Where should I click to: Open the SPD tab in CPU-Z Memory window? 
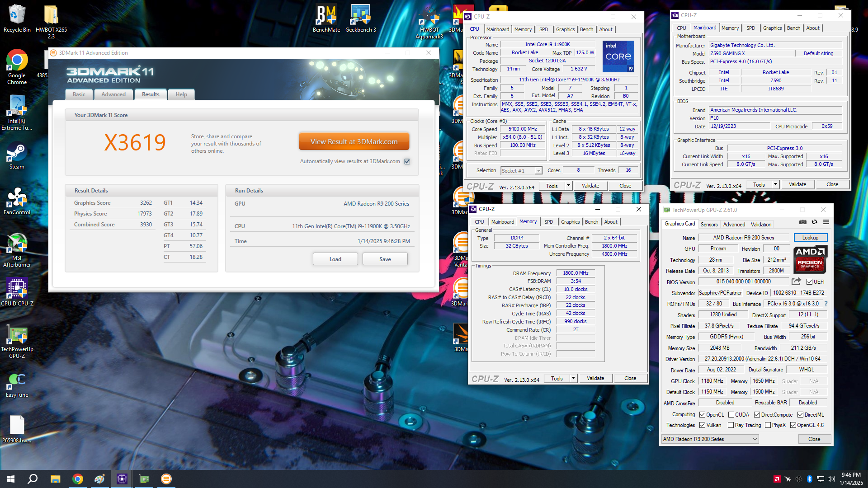(x=548, y=222)
